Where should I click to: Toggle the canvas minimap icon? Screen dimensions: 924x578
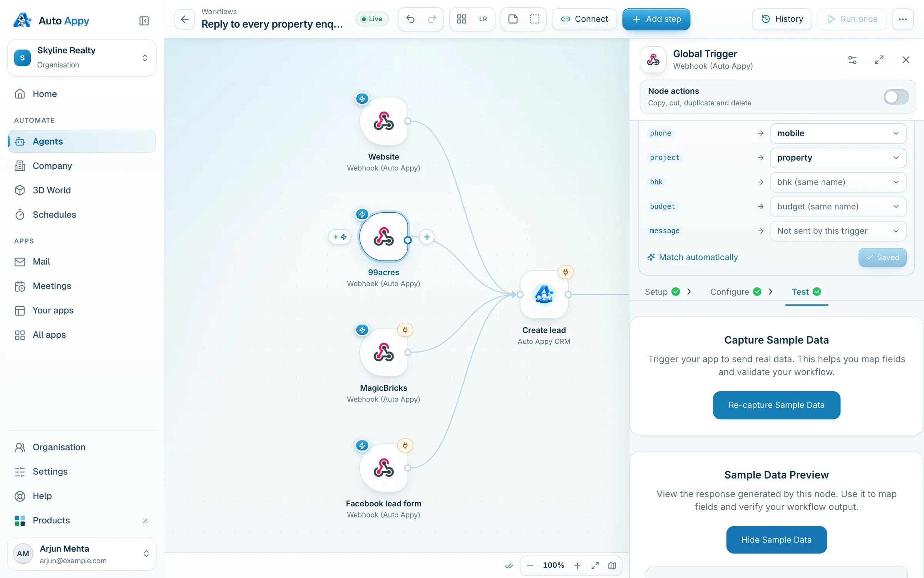click(x=612, y=565)
